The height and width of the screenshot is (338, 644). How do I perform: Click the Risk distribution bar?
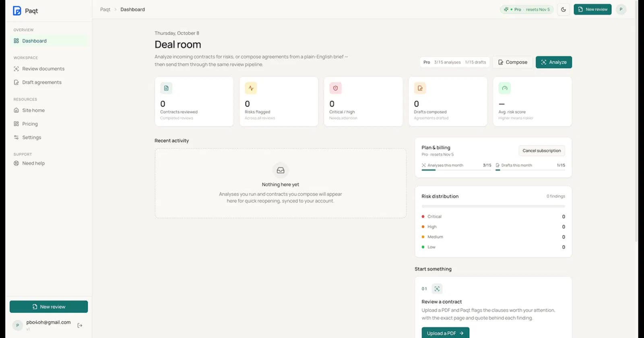(x=493, y=206)
